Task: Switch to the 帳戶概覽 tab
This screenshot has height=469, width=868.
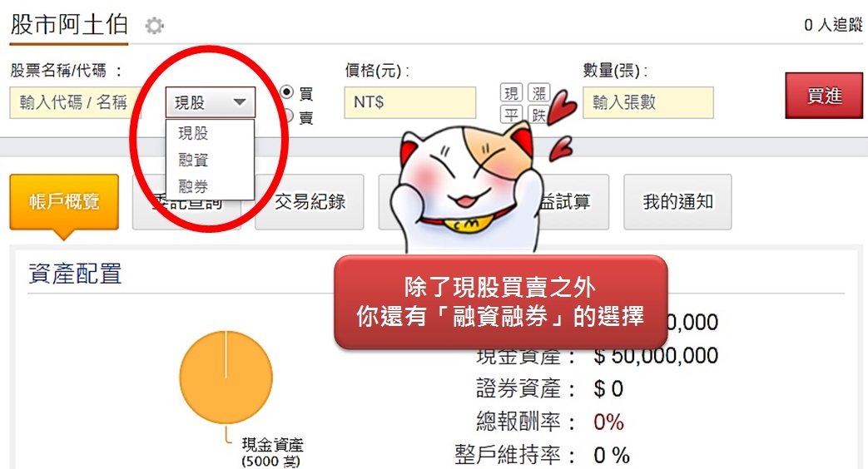Action: tap(64, 202)
